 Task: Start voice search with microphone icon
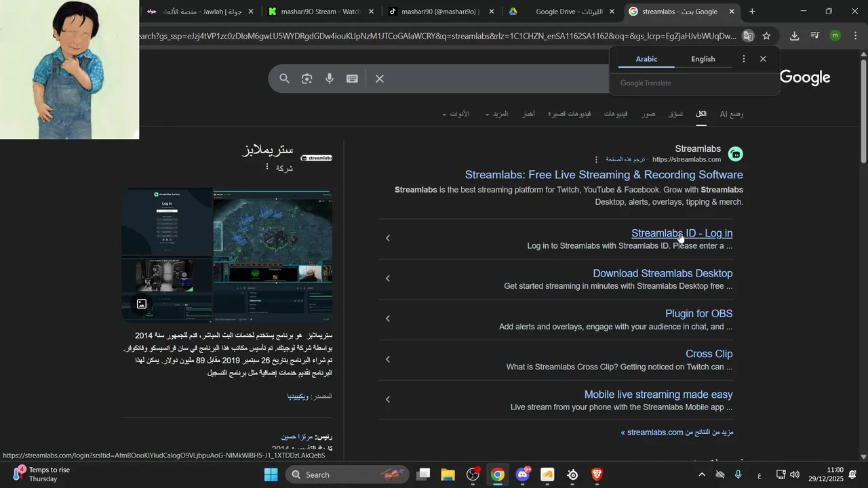click(330, 79)
